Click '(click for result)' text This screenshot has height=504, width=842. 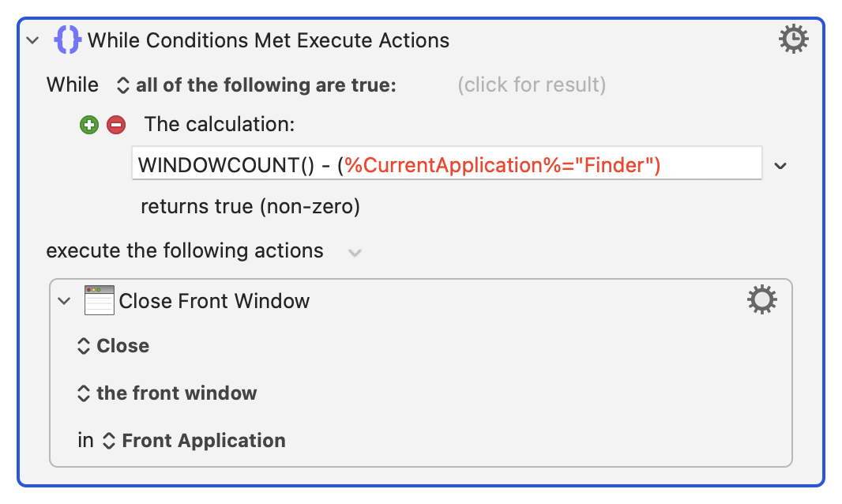(x=531, y=85)
